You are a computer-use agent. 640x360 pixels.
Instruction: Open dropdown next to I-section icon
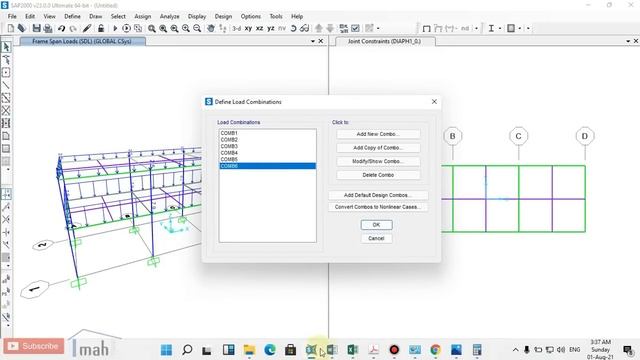pyautogui.click(x=500, y=28)
